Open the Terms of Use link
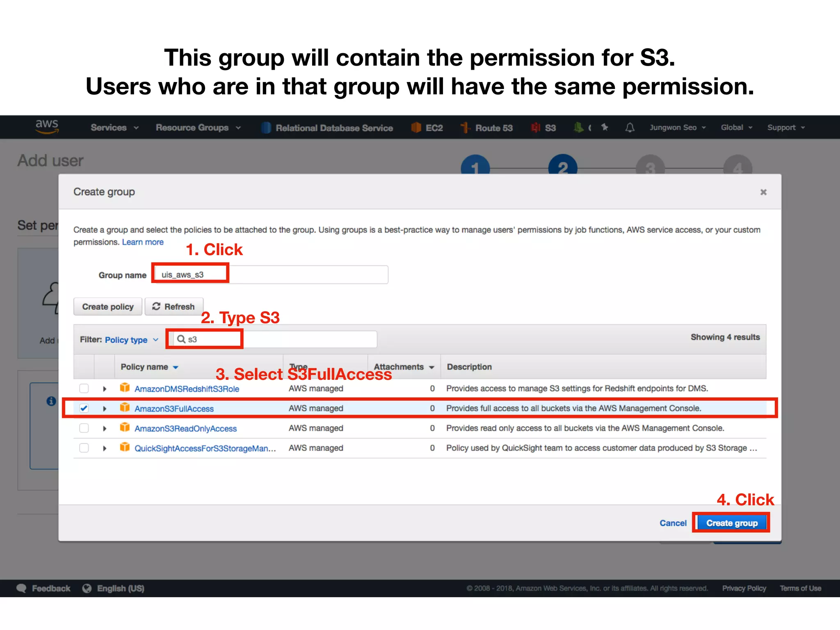 tap(800, 588)
